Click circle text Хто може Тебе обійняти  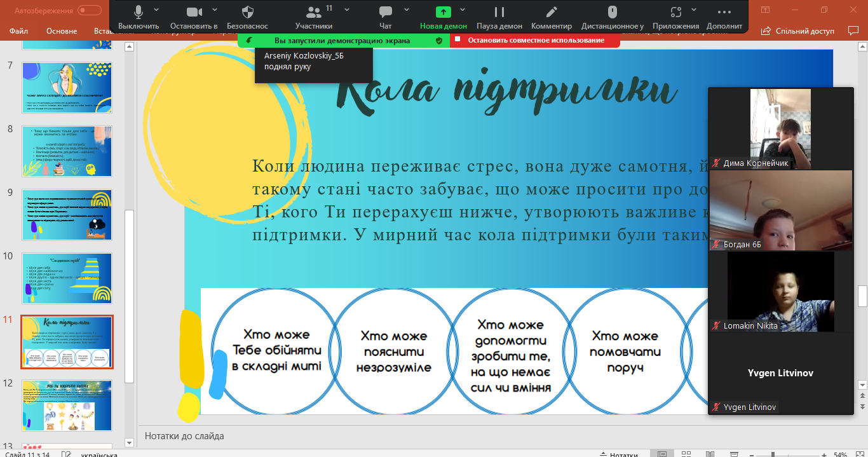click(277, 350)
